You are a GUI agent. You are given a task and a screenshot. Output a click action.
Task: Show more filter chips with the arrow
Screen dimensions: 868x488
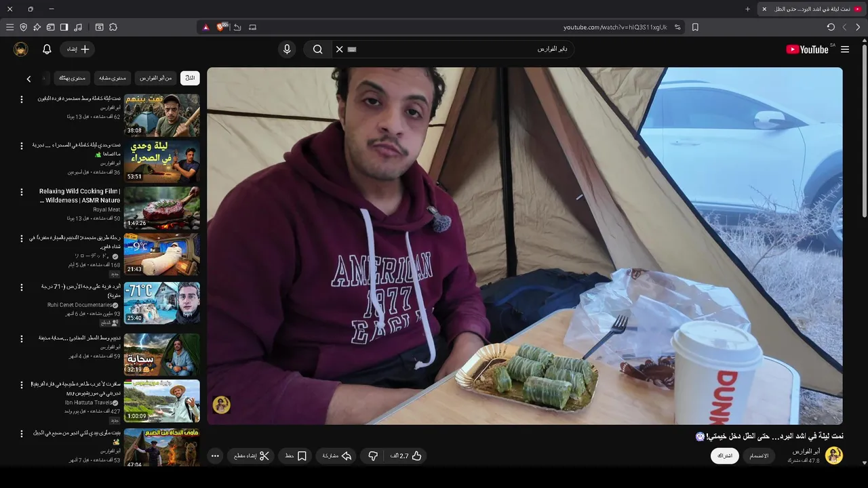click(28, 79)
